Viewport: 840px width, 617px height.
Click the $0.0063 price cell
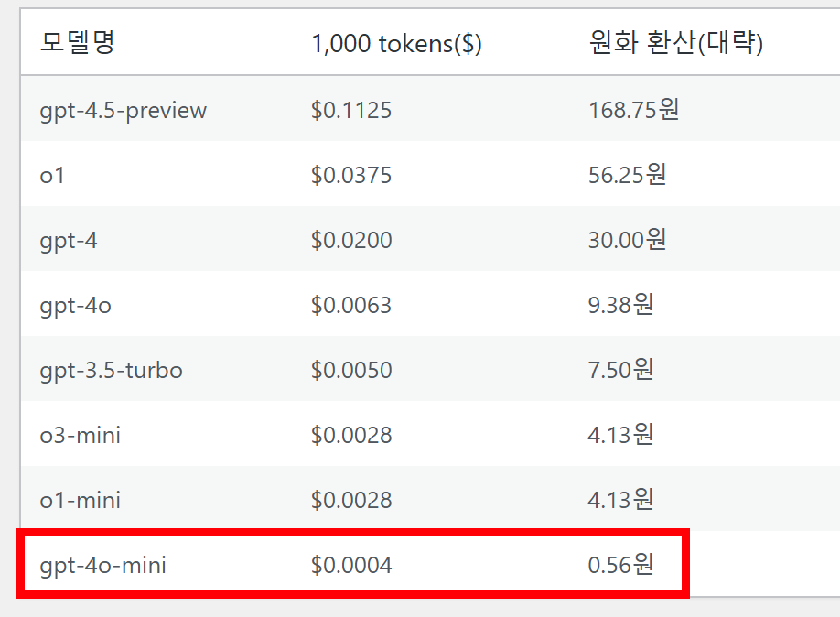coord(351,305)
